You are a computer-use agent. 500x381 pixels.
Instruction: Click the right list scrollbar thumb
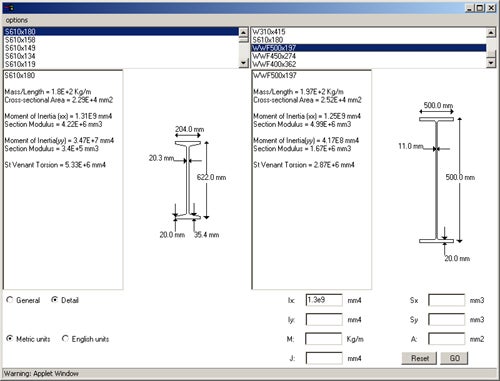point(491,54)
